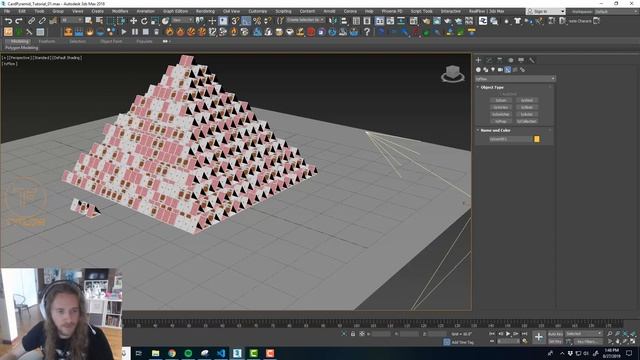The width and height of the screenshot is (640, 360).
Task: Click the simulation pause icon
Action: point(135,32)
